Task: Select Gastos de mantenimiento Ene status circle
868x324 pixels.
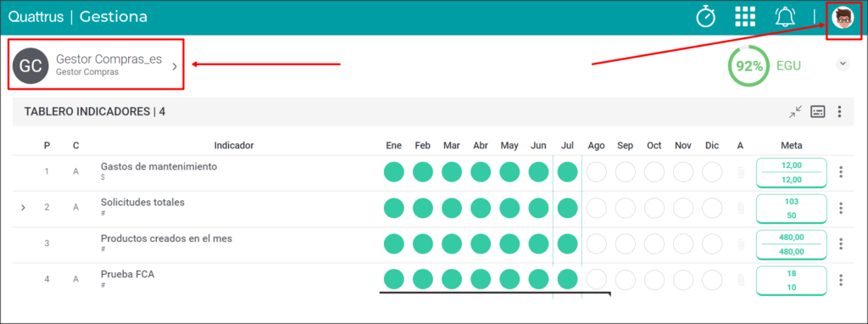Action: pyautogui.click(x=393, y=172)
